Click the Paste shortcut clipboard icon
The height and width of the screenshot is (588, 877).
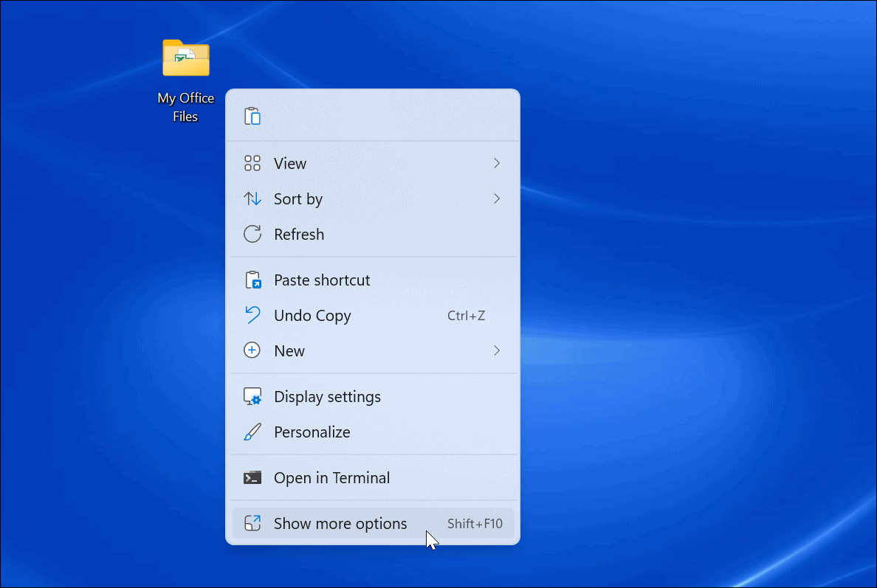coord(252,280)
